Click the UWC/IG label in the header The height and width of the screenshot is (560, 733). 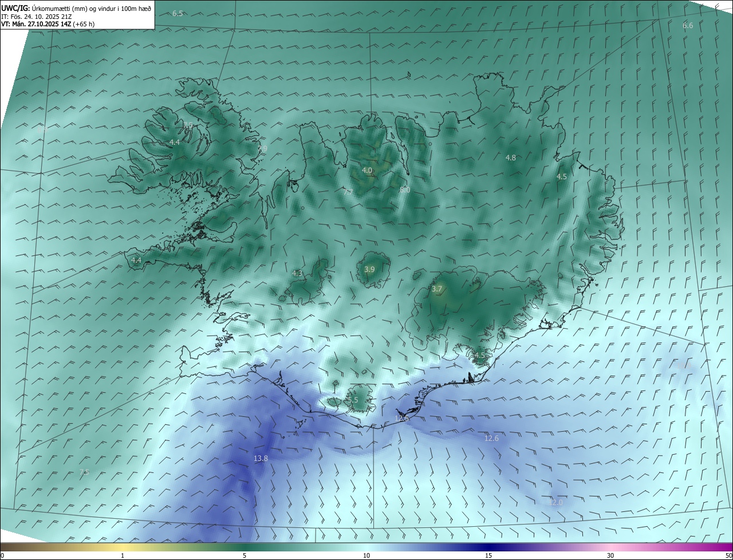pos(14,8)
